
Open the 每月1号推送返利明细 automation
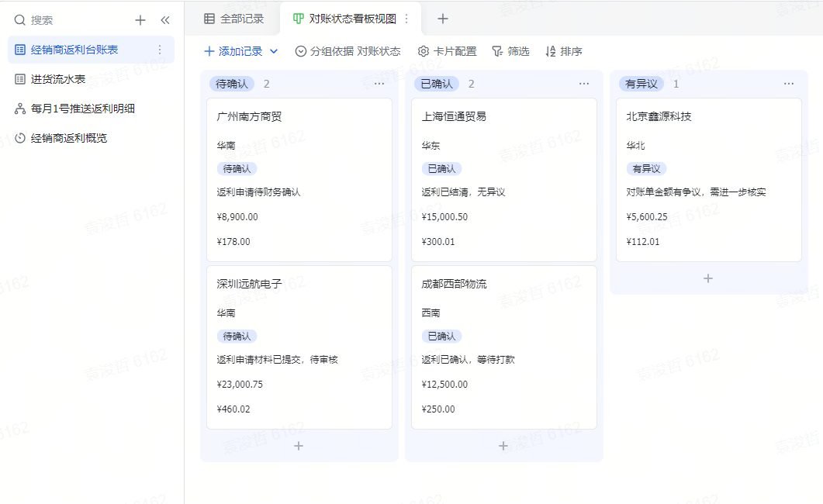(x=91, y=109)
